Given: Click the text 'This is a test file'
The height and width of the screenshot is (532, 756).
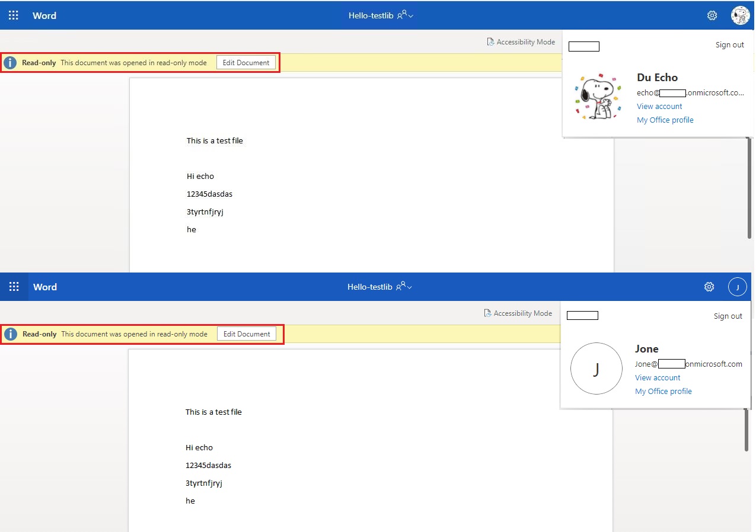Looking at the screenshot, I should pos(215,140).
